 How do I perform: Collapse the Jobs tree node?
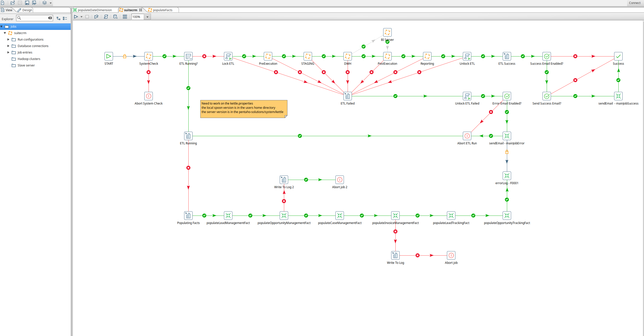pyautogui.click(x=2, y=26)
